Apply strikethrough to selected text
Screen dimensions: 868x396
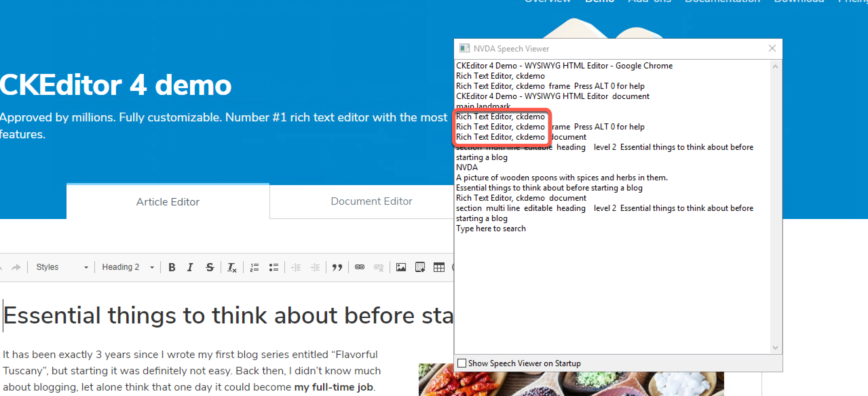210,267
